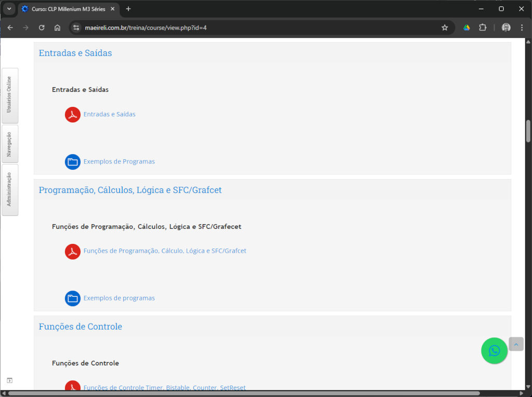View site information icon in address bar
The image size is (532, 397).
coord(76,28)
